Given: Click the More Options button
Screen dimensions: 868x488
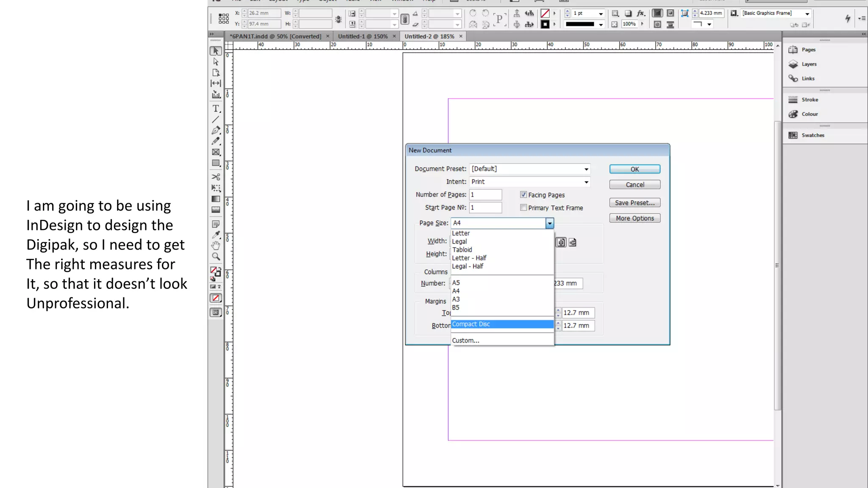Looking at the screenshot, I should [x=634, y=218].
